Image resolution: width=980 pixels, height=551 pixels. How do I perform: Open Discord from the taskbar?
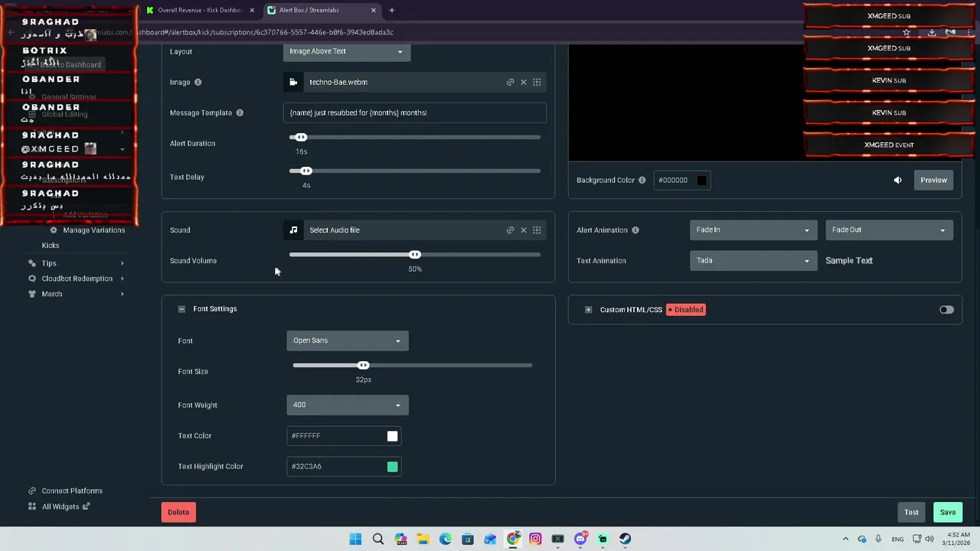pos(580,539)
